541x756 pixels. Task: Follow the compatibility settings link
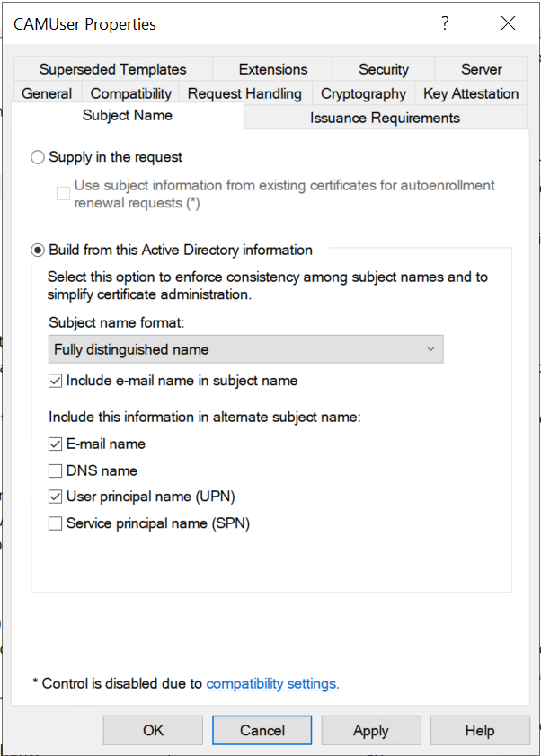[x=272, y=683]
